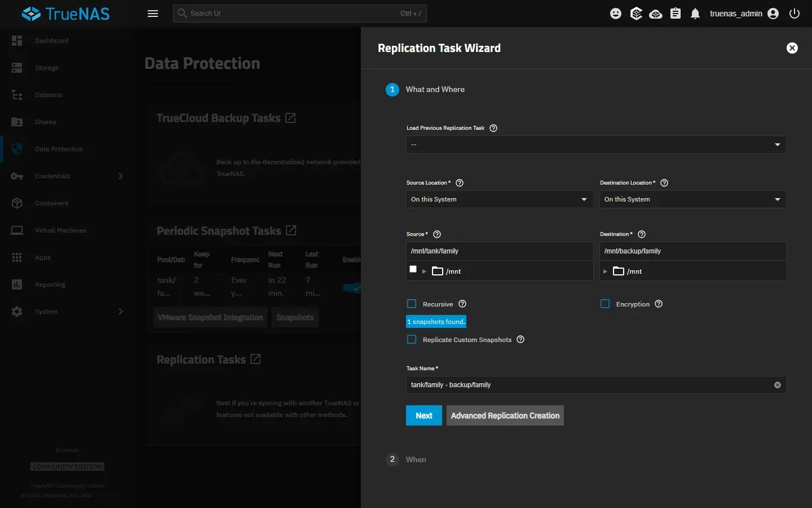Open the power menu icon
This screenshot has width=812, height=508.
[795, 14]
